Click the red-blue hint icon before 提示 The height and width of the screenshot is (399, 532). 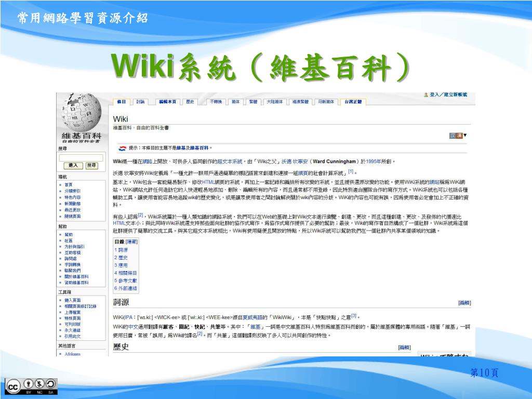122,148
